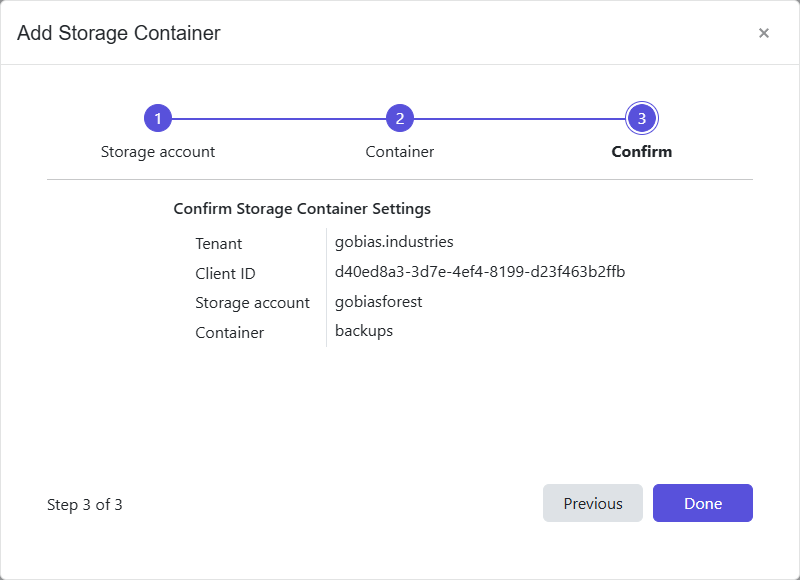The height and width of the screenshot is (580, 800).
Task: Select the container name backups
Action: tap(364, 331)
